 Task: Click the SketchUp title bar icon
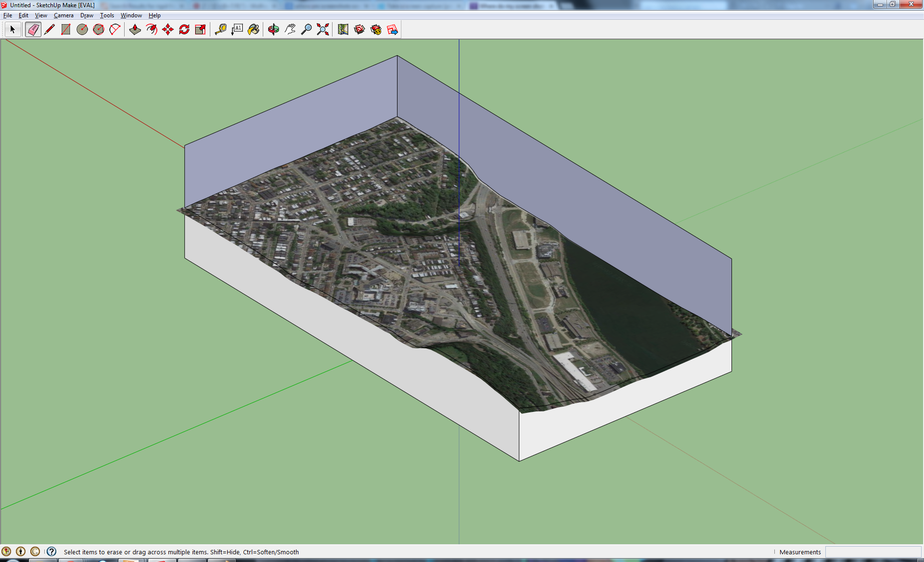(x=4, y=5)
